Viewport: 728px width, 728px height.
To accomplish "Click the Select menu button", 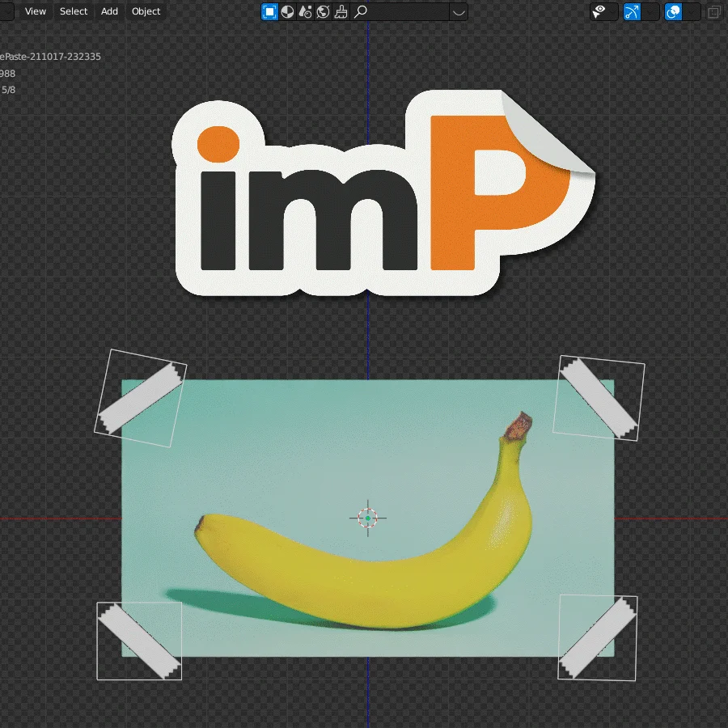I will [74, 11].
